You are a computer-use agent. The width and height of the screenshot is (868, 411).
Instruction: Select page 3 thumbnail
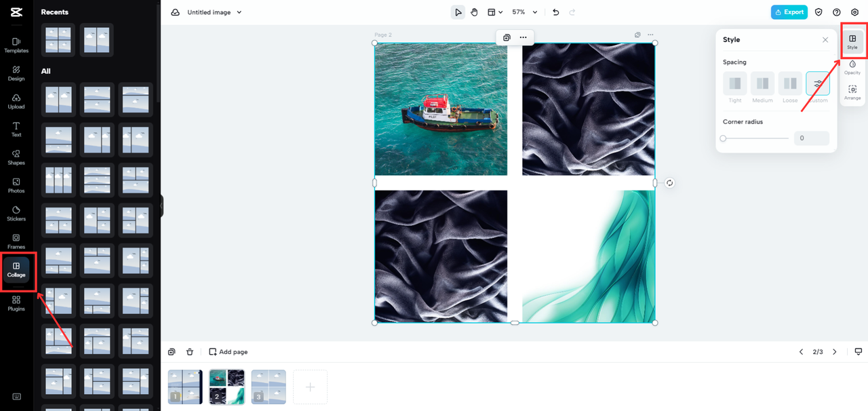(x=269, y=387)
